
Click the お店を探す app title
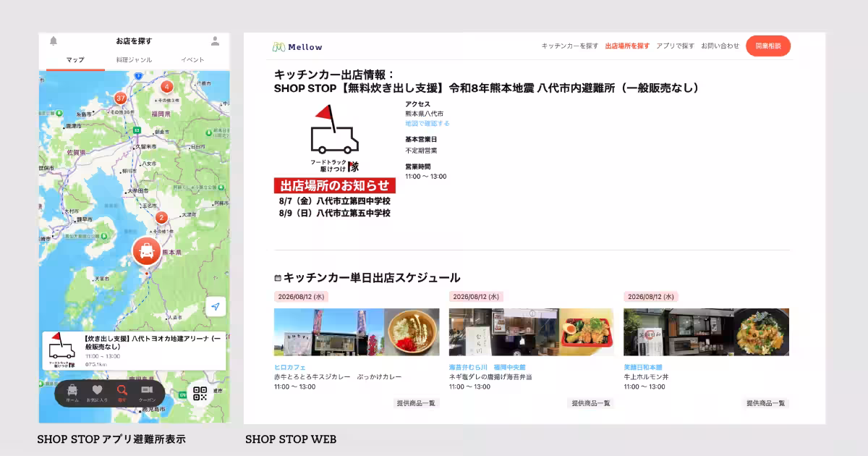pyautogui.click(x=134, y=41)
